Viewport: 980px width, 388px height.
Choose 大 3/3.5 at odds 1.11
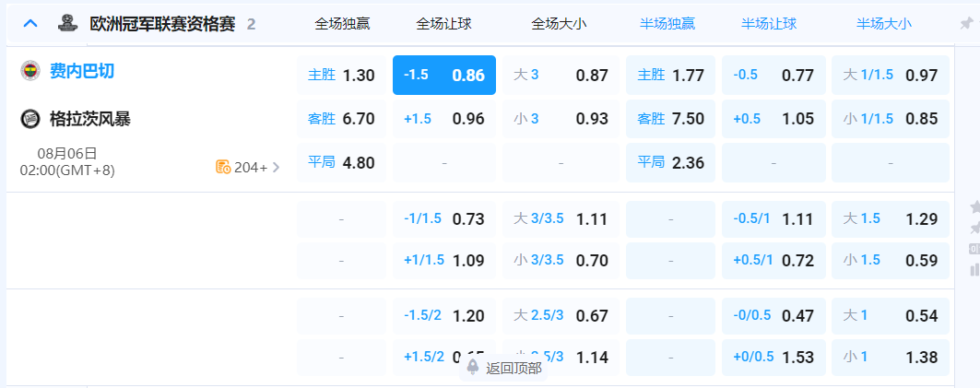pos(561,218)
